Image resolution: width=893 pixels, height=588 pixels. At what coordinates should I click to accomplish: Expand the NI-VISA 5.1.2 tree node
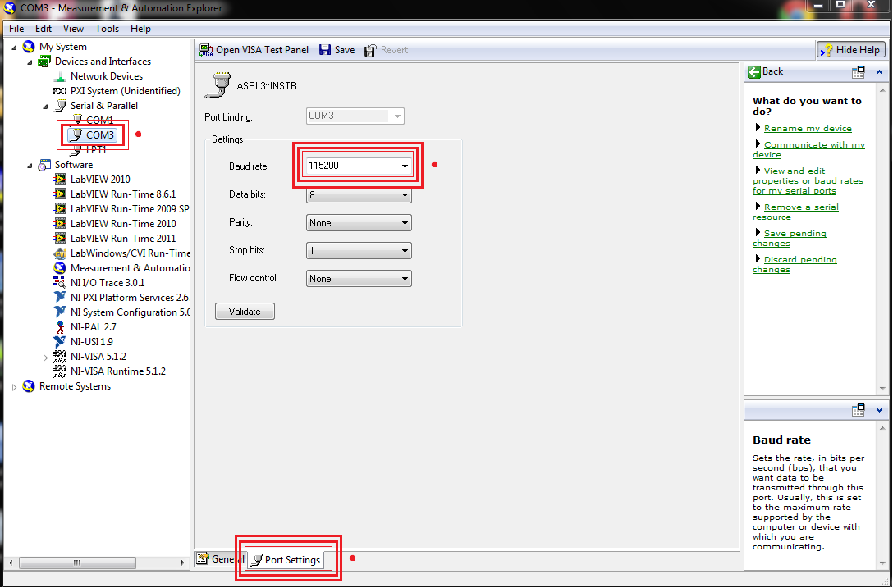click(46, 357)
